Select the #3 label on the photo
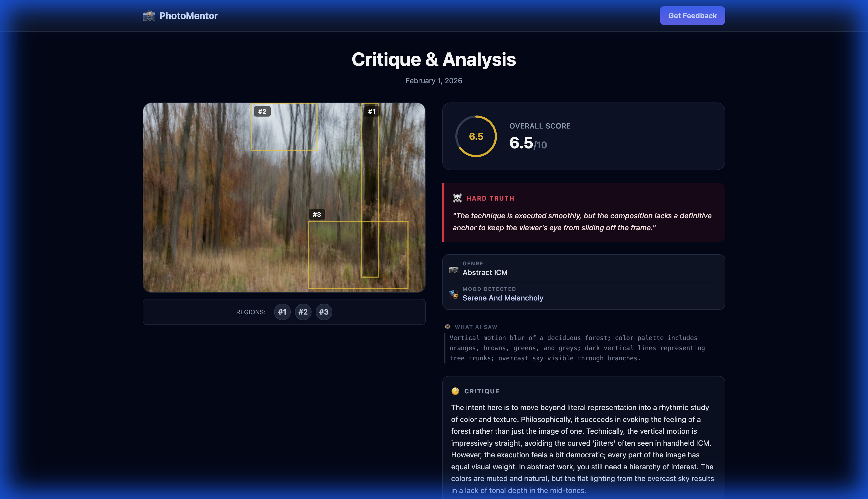 point(316,215)
